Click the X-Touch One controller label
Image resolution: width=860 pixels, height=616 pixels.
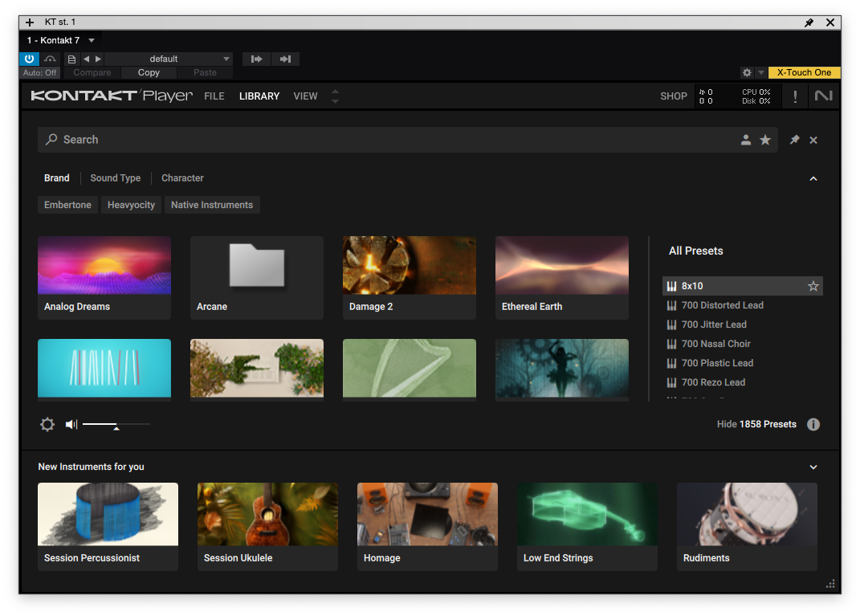tap(804, 72)
